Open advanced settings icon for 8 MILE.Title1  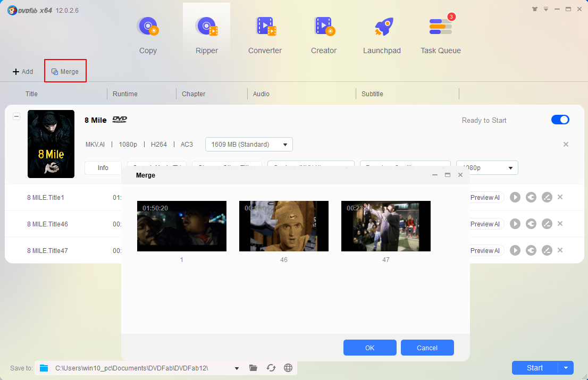[531, 197]
